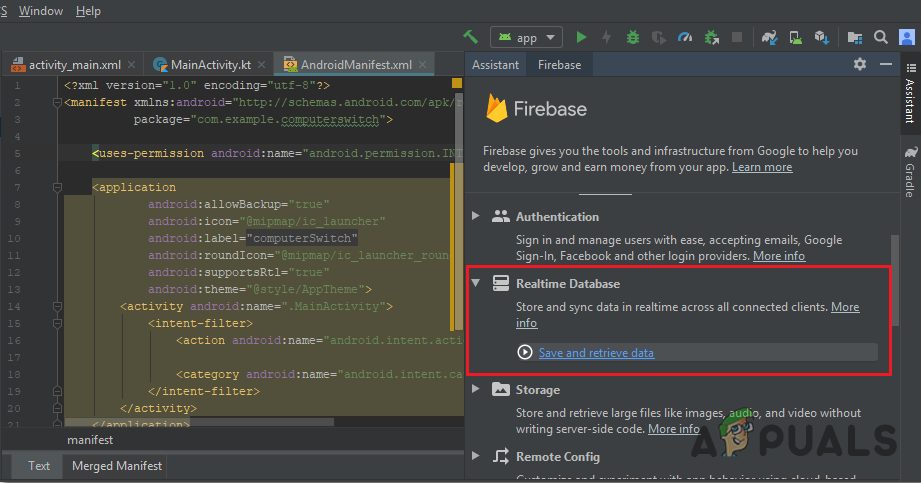Open the Help menu
921x483 pixels.
coord(88,11)
